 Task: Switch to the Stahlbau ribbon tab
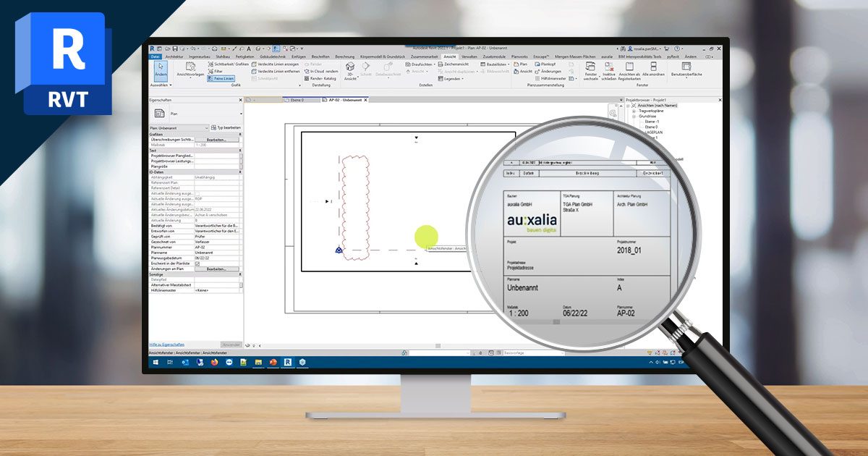(x=223, y=56)
